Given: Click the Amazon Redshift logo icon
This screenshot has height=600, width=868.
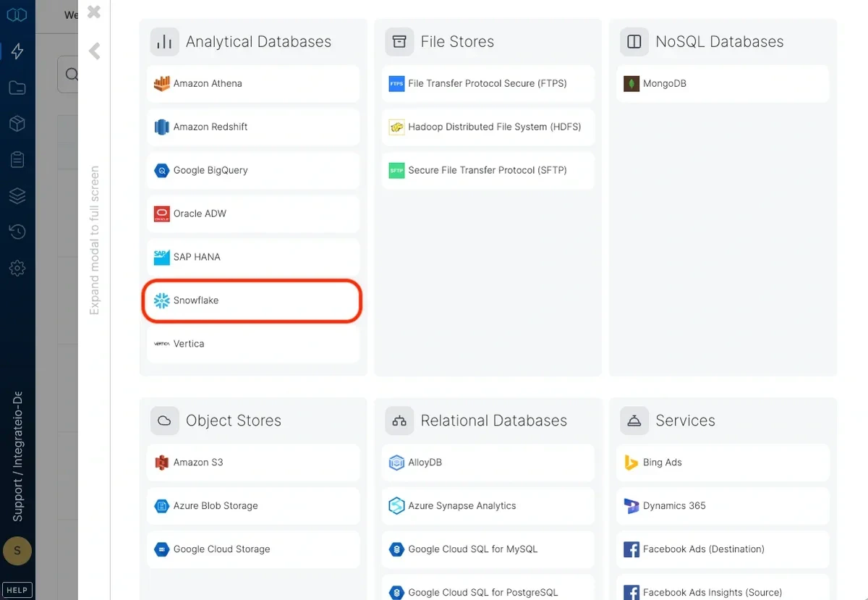Looking at the screenshot, I should (x=161, y=127).
